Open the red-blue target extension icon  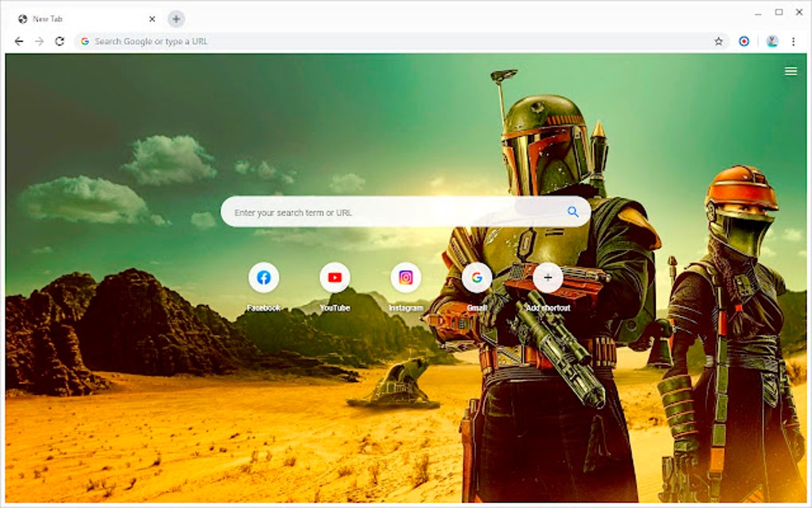[x=744, y=41]
